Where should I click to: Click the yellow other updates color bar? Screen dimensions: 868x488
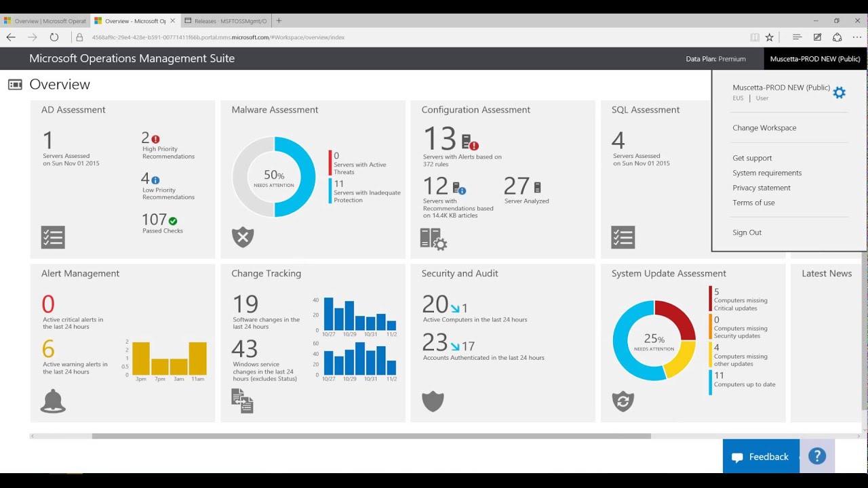pyautogui.click(x=711, y=354)
